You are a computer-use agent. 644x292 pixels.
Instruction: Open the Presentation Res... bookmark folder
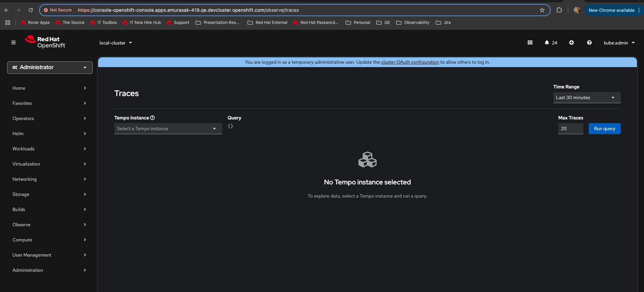(217, 23)
